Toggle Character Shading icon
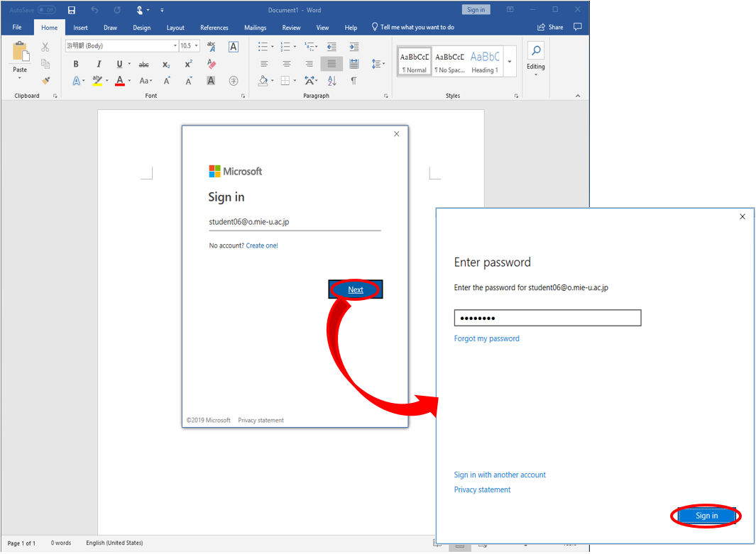Screen dimensions: 756x554 211,81
